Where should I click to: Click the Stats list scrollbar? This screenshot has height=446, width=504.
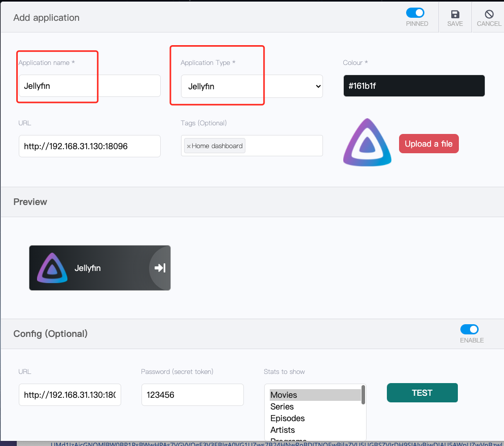coord(363,395)
